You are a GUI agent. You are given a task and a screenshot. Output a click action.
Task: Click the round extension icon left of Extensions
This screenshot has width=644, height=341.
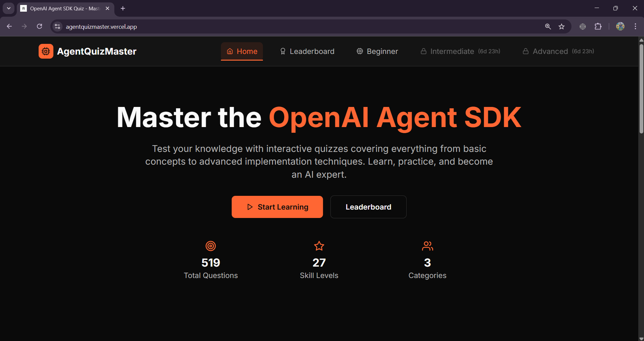click(582, 27)
